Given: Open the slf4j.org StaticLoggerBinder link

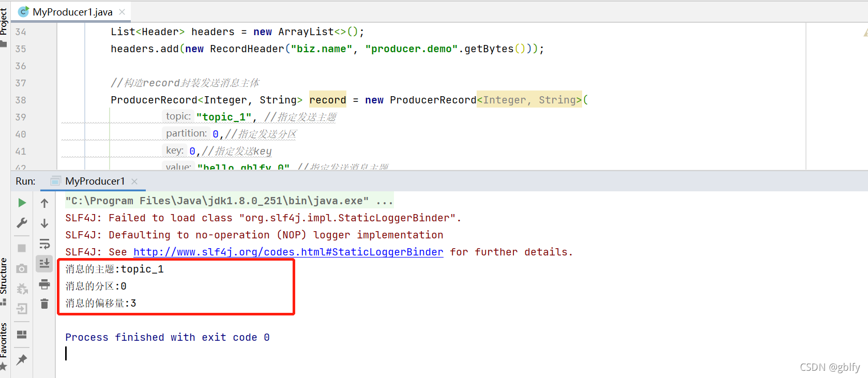Looking at the screenshot, I should pos(288,252).
